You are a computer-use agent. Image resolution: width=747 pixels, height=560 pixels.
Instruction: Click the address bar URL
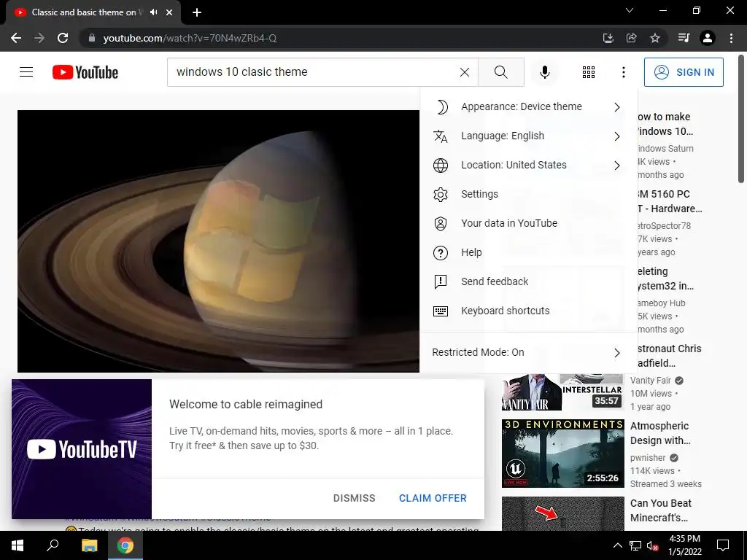190,38
